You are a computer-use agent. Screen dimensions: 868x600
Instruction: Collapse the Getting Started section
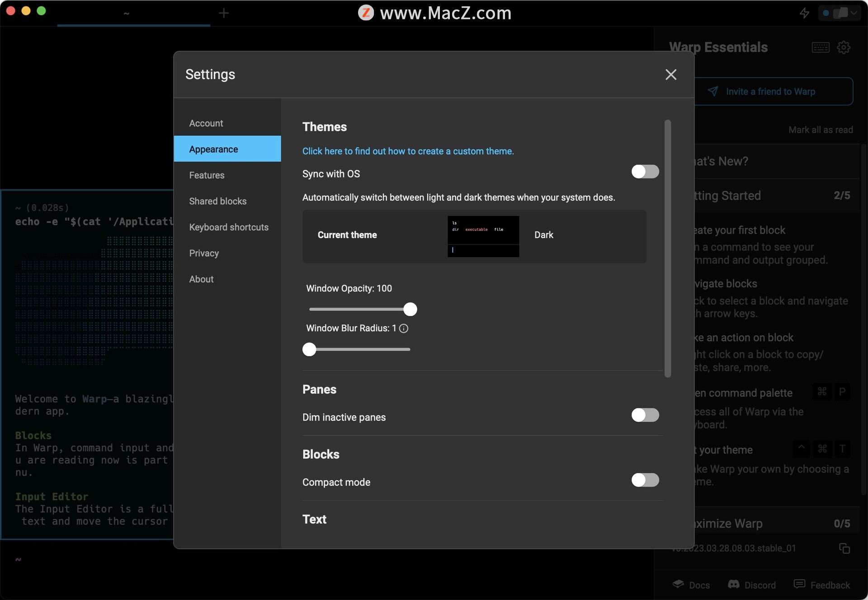point(777,195)
